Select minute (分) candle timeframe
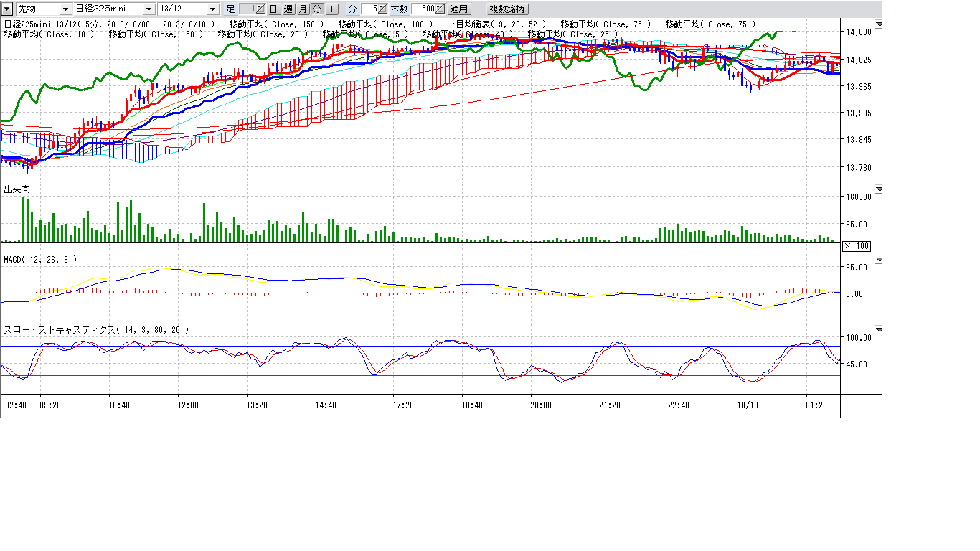The width and height of the screenshot is (980, 551). click(316, 9)
